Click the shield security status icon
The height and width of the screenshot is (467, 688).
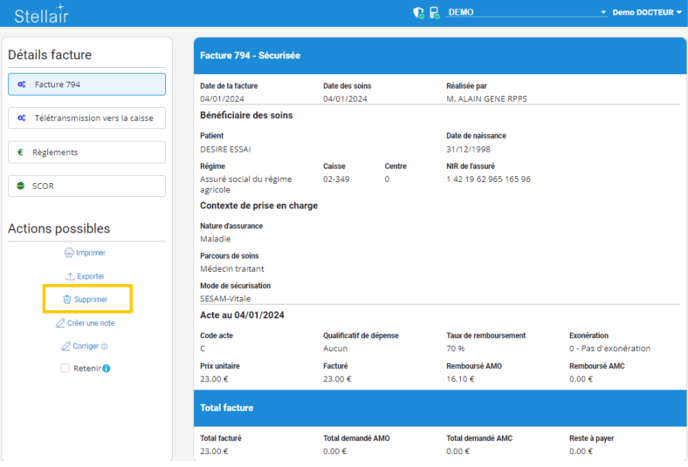tap(418, 13)
